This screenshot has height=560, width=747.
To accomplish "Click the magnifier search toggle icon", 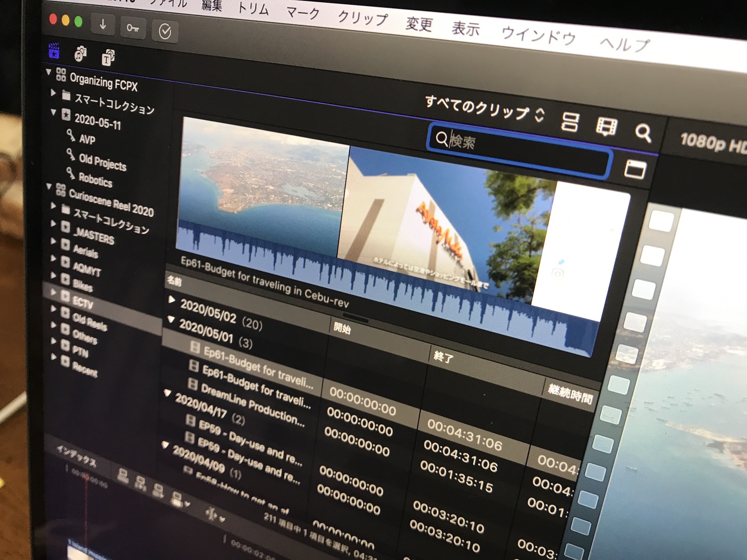I will (643, 133).
